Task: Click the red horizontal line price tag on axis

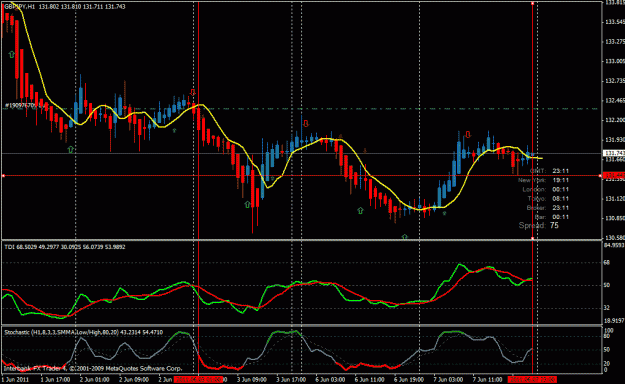Action: tap(614, 175)
